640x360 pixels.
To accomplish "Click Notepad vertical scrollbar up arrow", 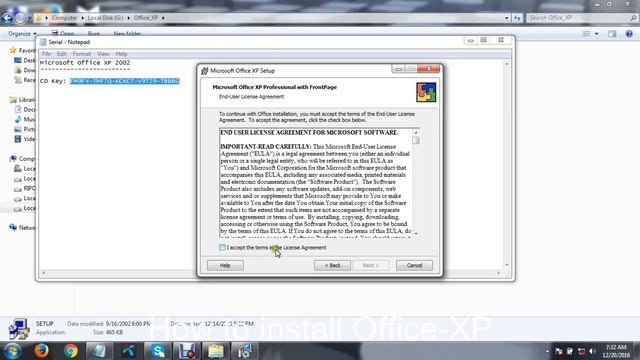I will [507, 64].
